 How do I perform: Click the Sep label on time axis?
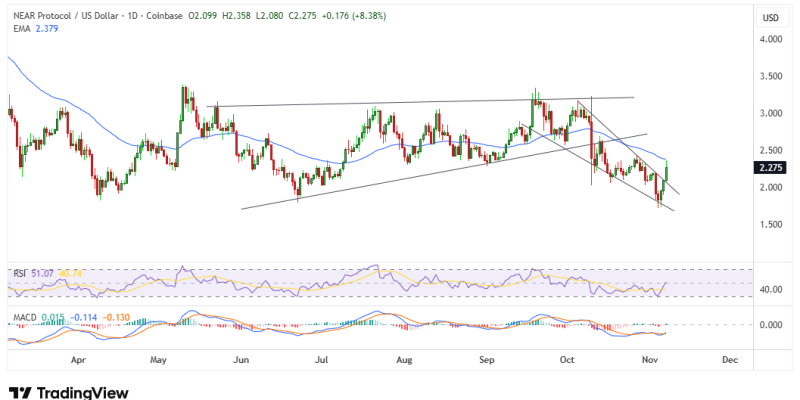[488, 357]
